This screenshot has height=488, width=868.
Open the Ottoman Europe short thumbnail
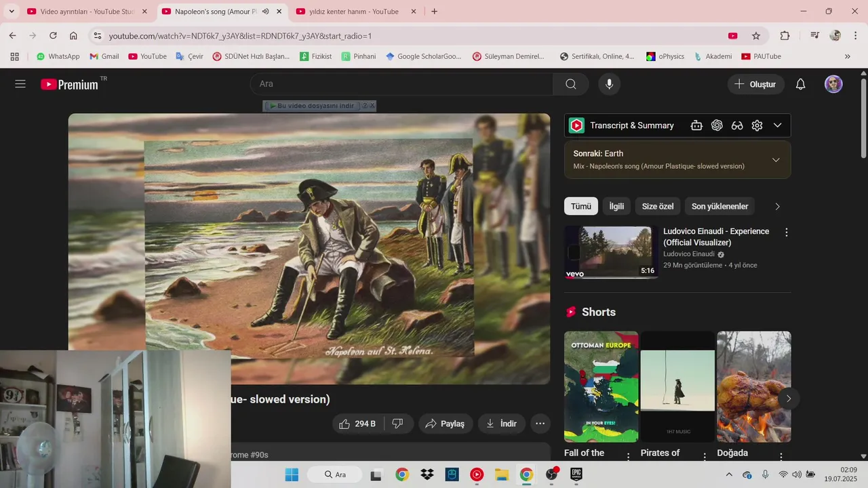(x=601, y=386)
